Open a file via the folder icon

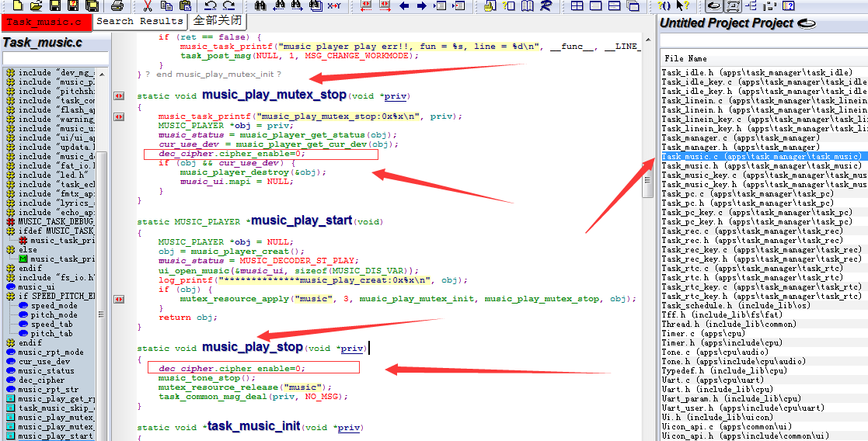tap(36, 6)
